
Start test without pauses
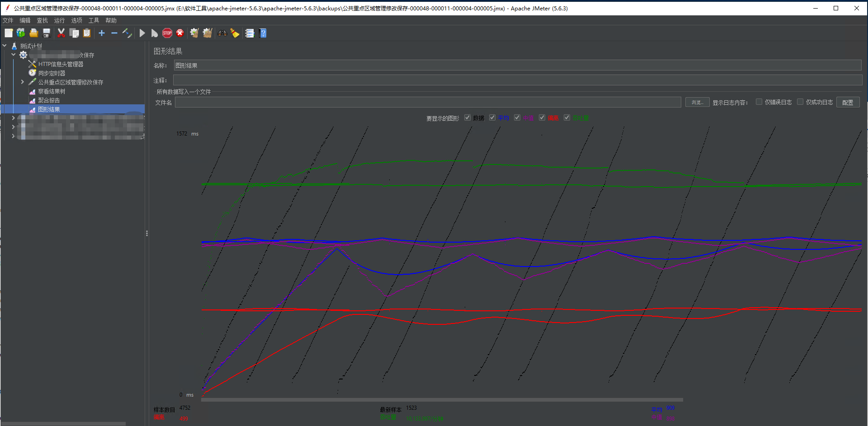[155, 33]
